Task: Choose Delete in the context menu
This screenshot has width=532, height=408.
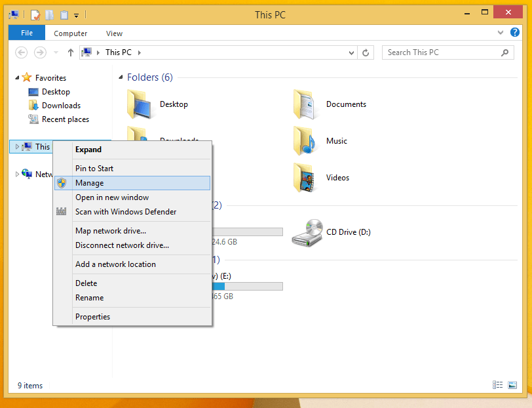Action: [132, 283]
